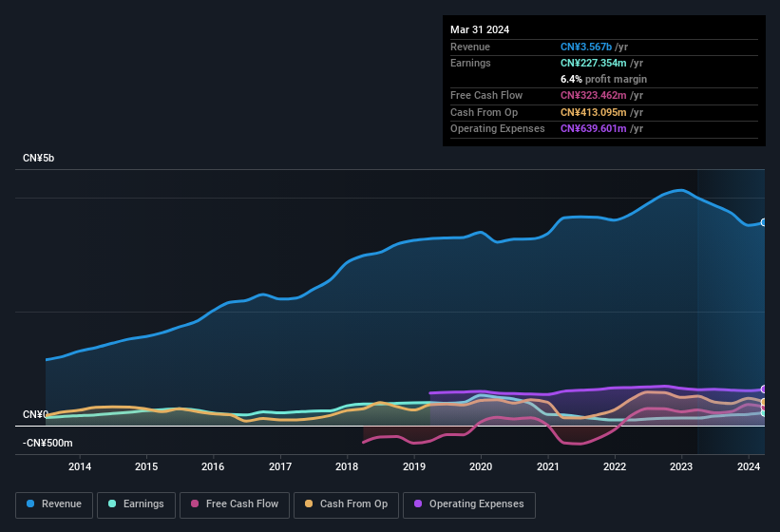Click the purple Operating Expenses endpoint marker

click(x=763, y=389)
